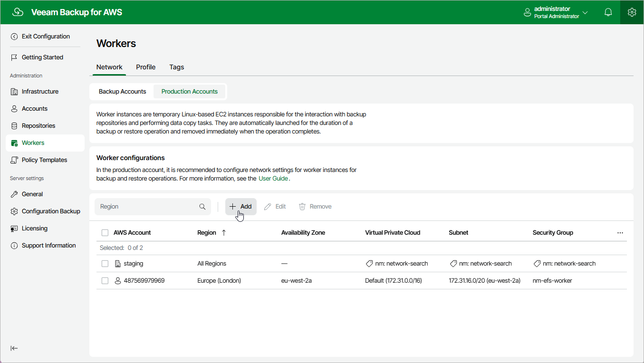This screenshot has width=644, height=363.
Task: Click the All Regions cell
Action: coord(212,264)
